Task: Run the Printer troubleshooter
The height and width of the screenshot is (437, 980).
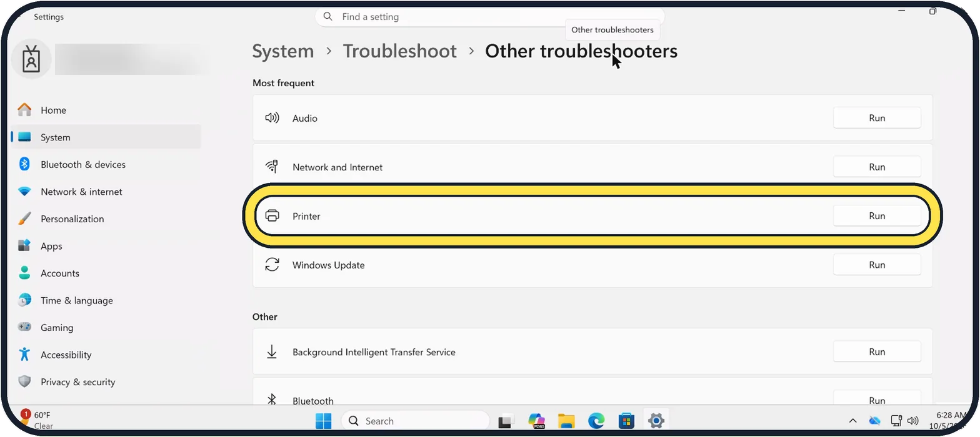Action: [x=877, y=216]
